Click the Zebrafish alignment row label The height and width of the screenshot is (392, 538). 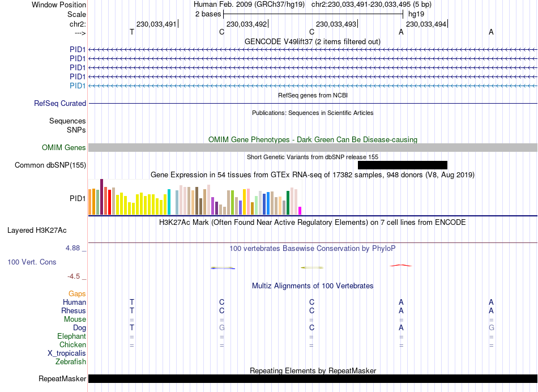click(x=71, y=362)
